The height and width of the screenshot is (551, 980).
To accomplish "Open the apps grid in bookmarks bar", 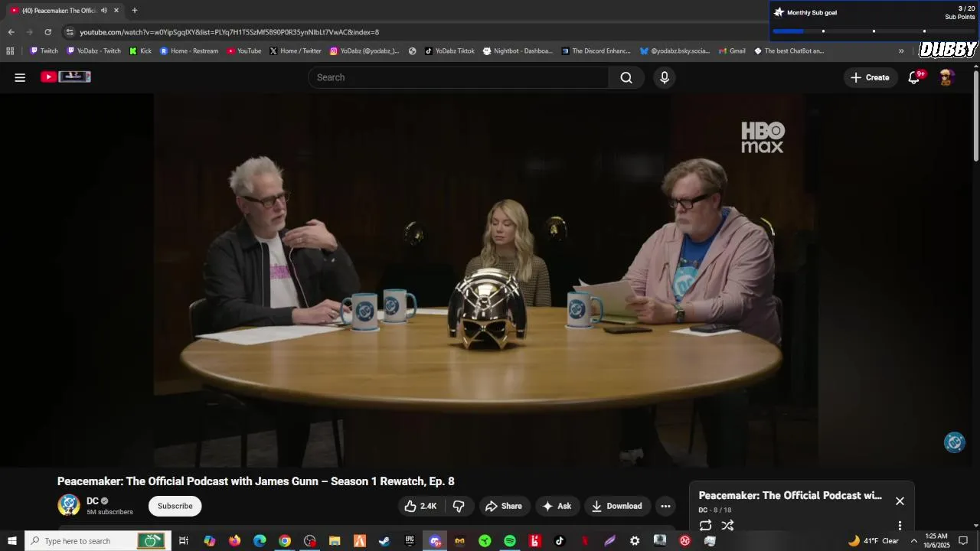I will click(10, 51).
